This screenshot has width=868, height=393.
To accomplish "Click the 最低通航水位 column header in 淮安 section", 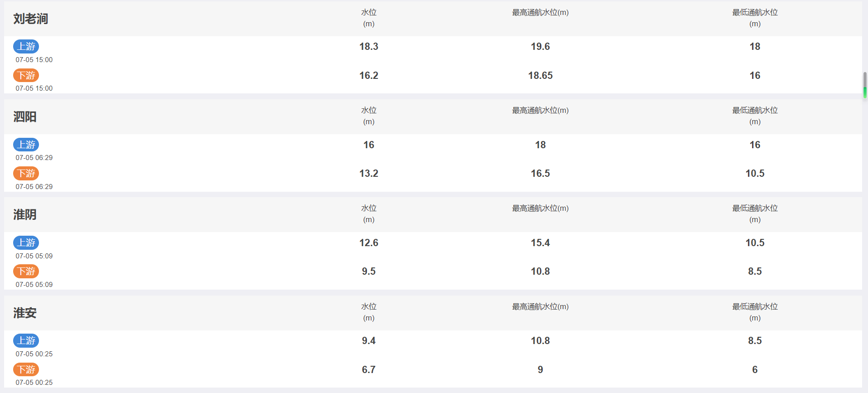I will [755, 312].
